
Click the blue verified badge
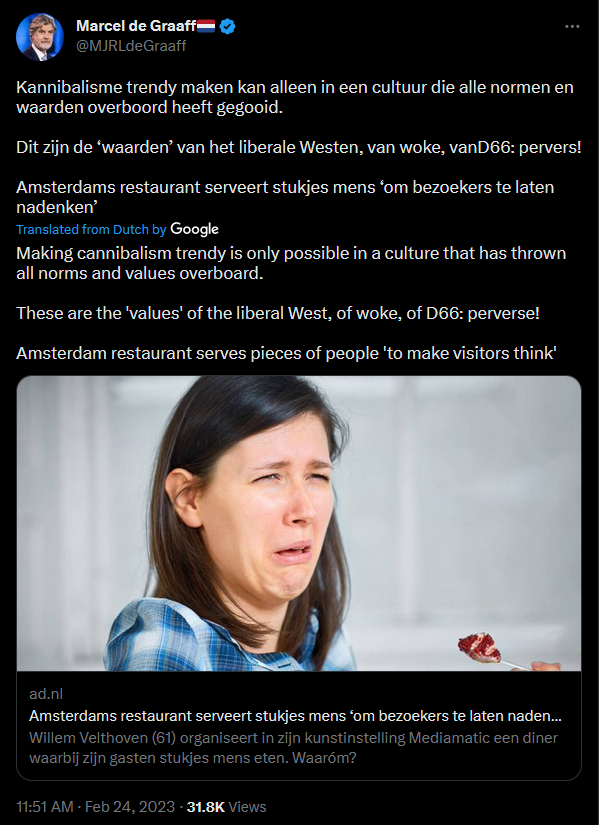click(227, 26)
